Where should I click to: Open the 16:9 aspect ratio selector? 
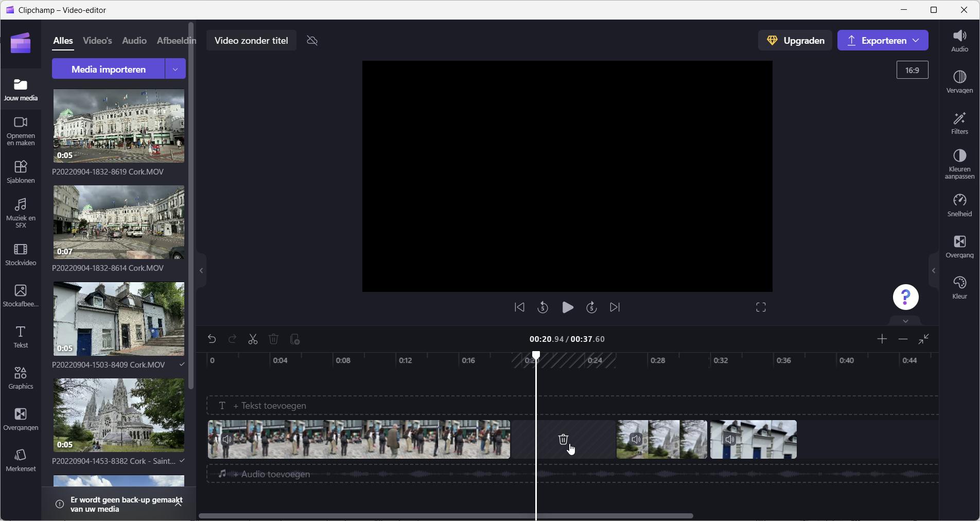(912, 70)
